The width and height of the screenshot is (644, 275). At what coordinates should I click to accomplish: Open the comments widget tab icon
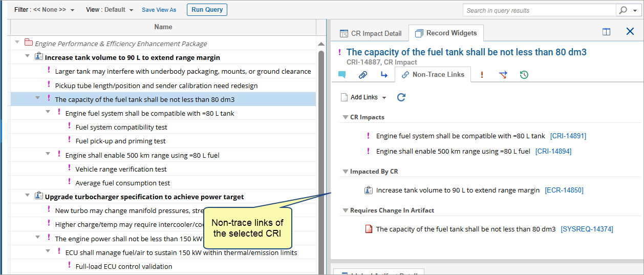click(342, 75)
